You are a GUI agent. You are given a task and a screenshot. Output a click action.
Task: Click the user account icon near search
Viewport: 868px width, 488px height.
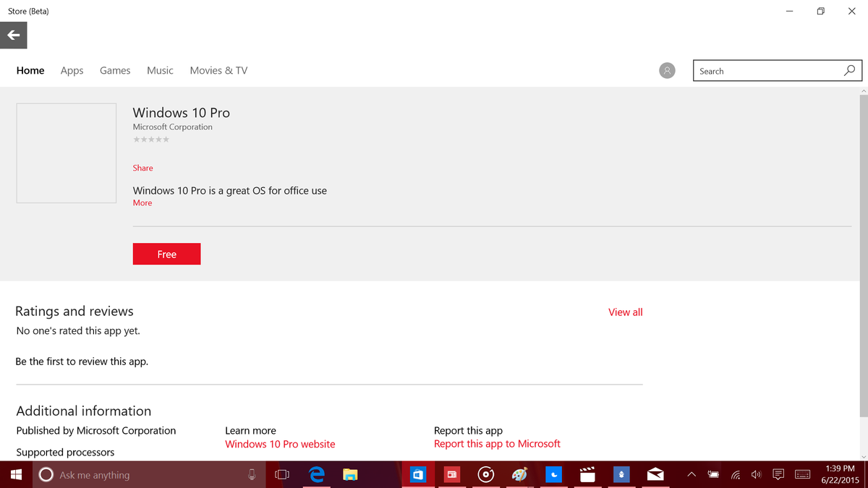666,70
